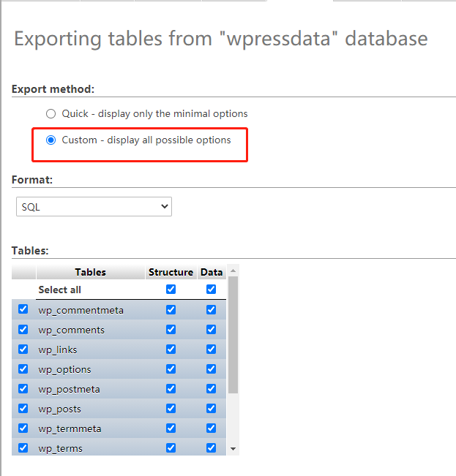Uncheck the wp_commentmeta table row checkbox
The image size is (456, 476).
pos(23,309)
